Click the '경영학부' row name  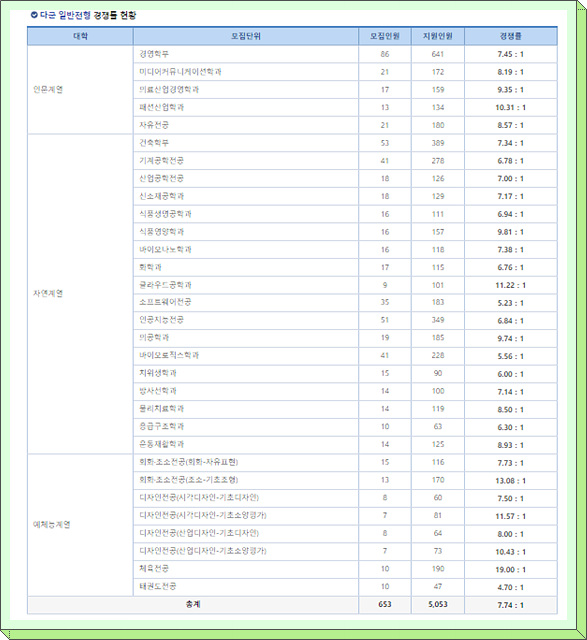tap(154, 54)
